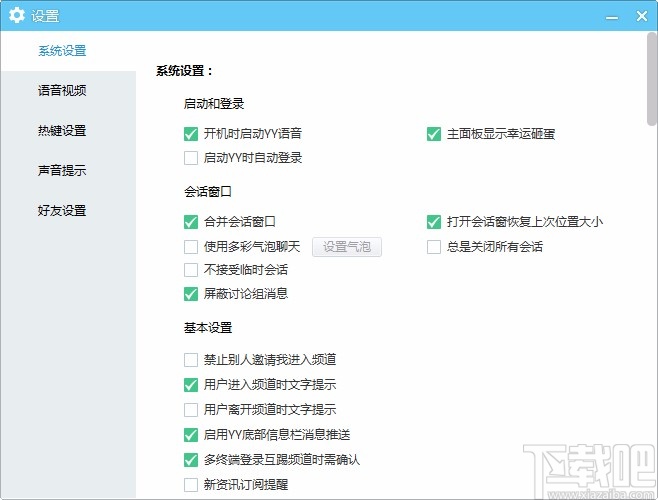Click the 启动和登录 section heading
The image size is (658, 500).
[214, 104]
